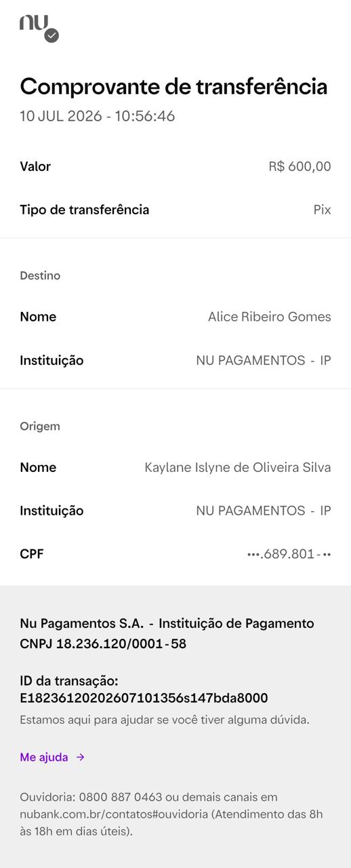Select sender name Kaylane Islyne de Oliveira Silva

tap(238, 467)
